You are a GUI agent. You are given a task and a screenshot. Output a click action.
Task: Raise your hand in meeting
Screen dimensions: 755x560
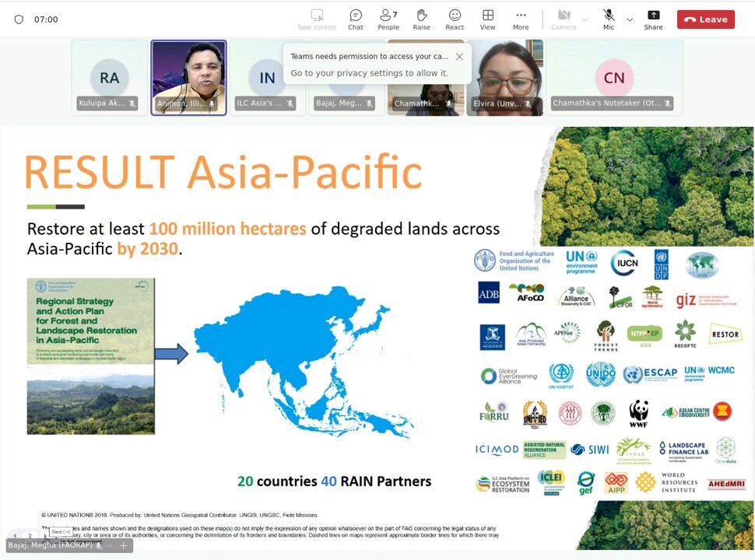click(x=421, y=19)
